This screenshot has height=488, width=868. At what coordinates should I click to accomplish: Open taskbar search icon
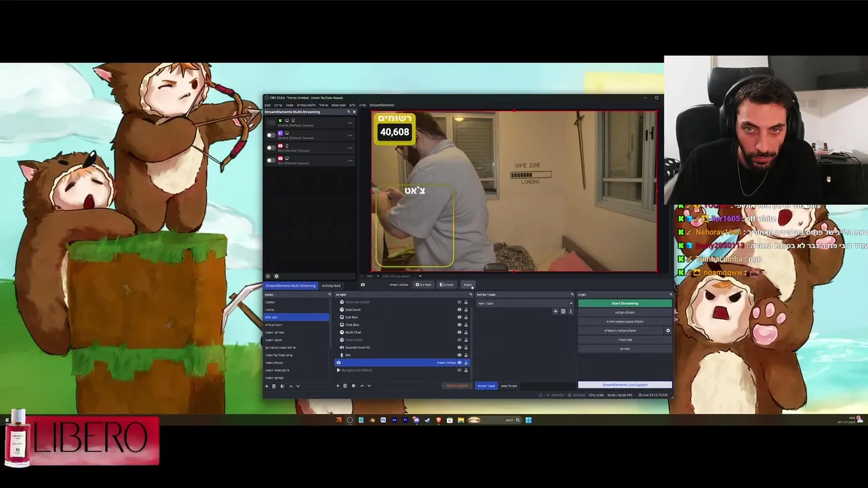coord(517,420)
